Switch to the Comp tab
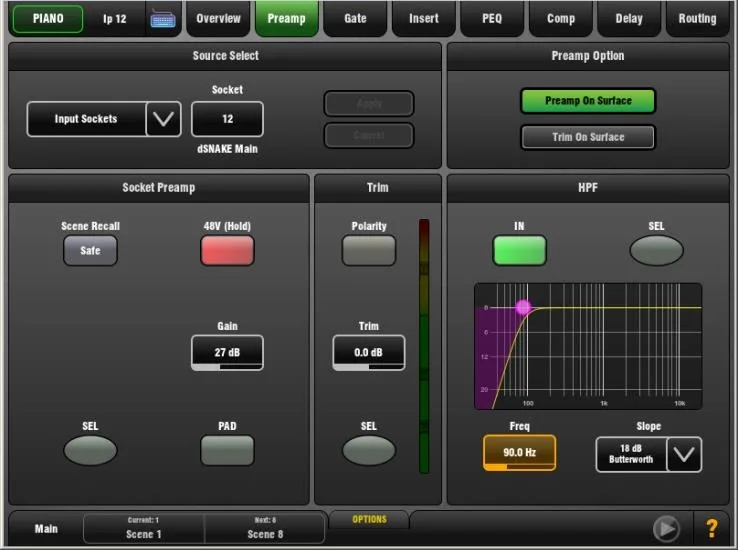738x550 pixels. (561, 19)
